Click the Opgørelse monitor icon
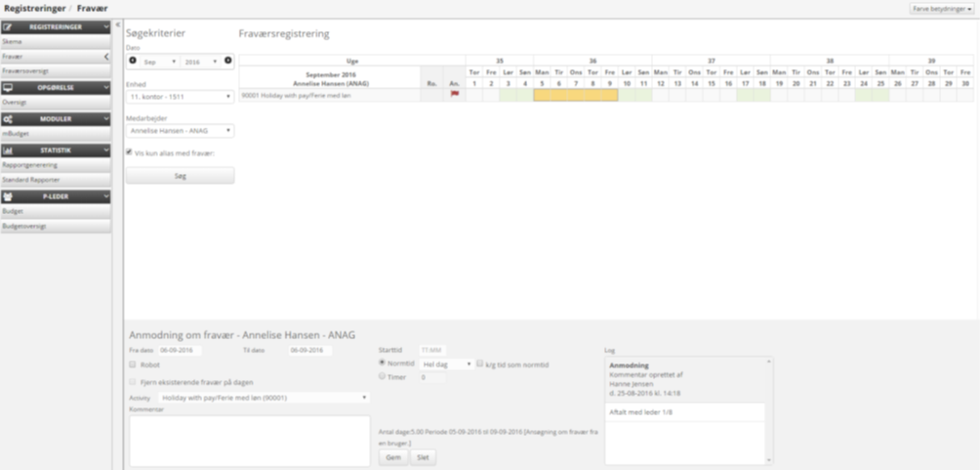980x470 pixels. coord(8,87)
